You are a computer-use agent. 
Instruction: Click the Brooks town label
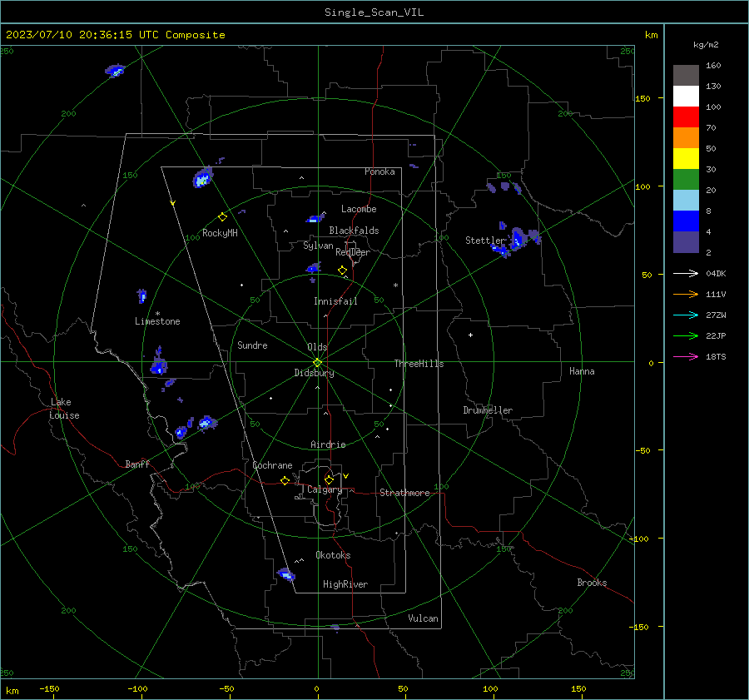(x=592, y=583)
